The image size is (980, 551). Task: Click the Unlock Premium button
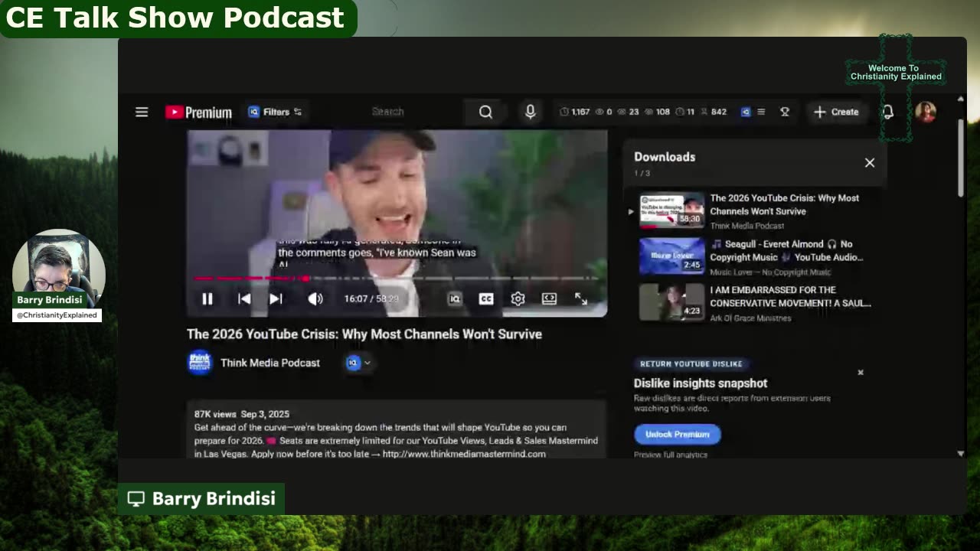click(x=678, y=434)
